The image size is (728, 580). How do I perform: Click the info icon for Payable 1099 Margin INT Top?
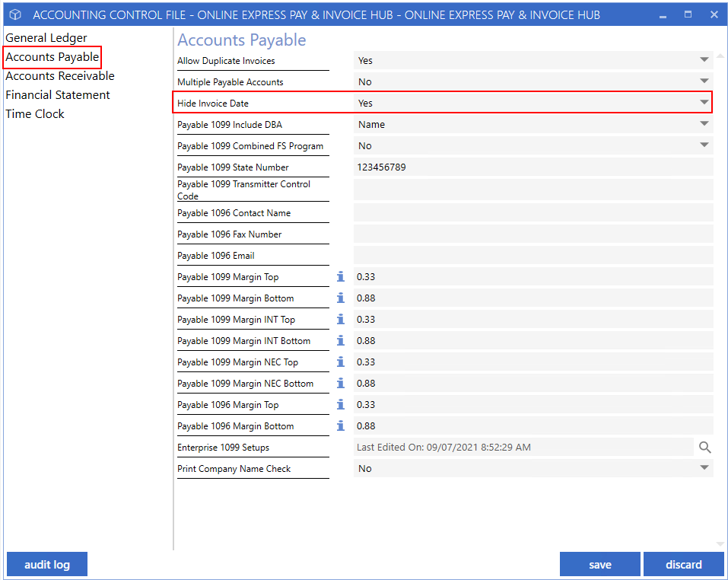point(340,320)
